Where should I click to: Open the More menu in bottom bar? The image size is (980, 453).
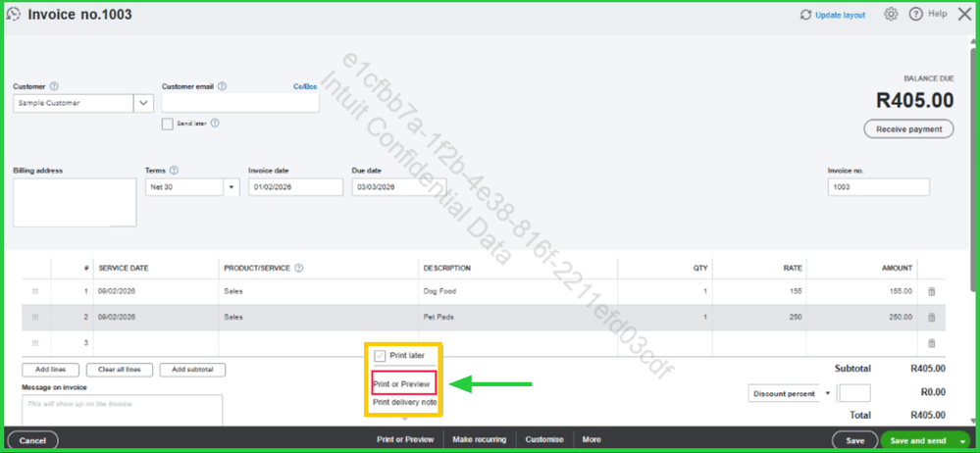592,440
